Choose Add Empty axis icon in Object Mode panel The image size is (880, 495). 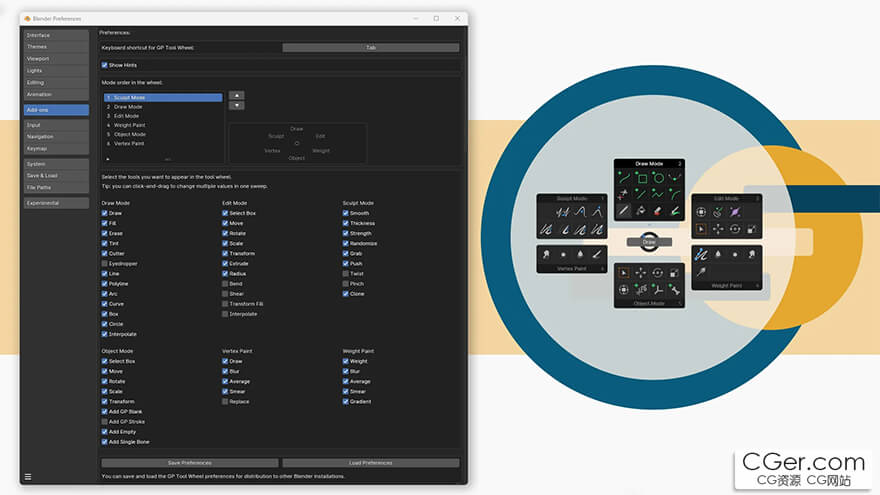[x=658, y=290]
